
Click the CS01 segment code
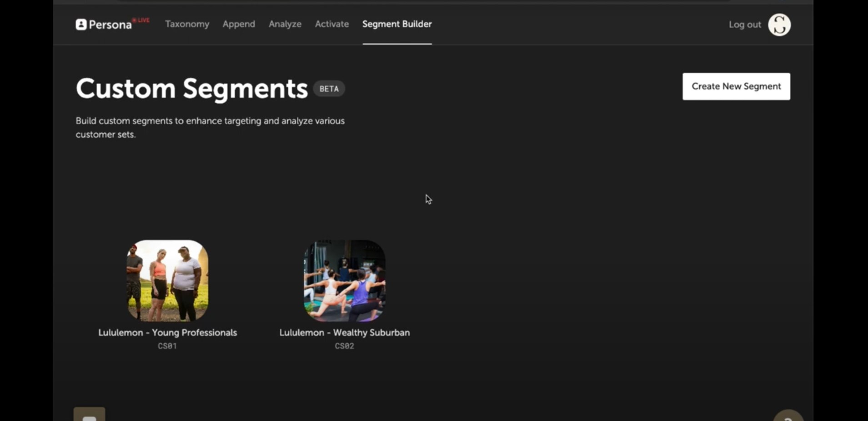(x=167, y=346)
